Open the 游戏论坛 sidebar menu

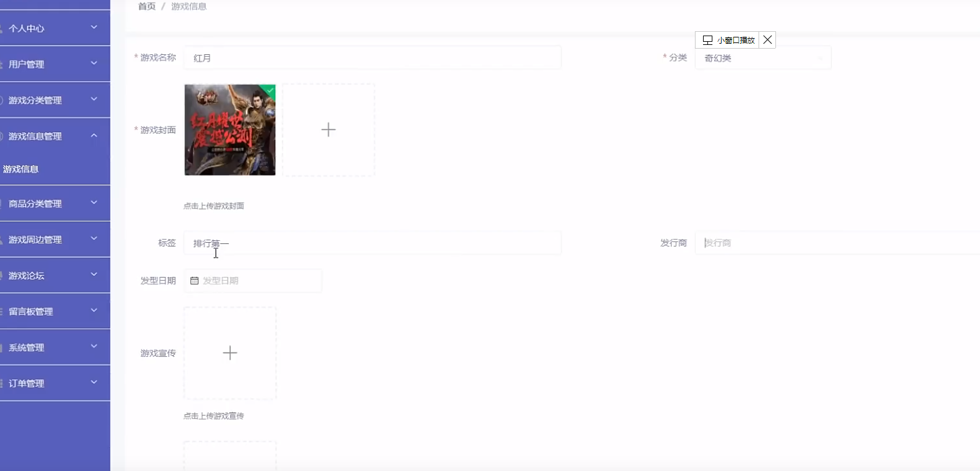tap(55, 275)
